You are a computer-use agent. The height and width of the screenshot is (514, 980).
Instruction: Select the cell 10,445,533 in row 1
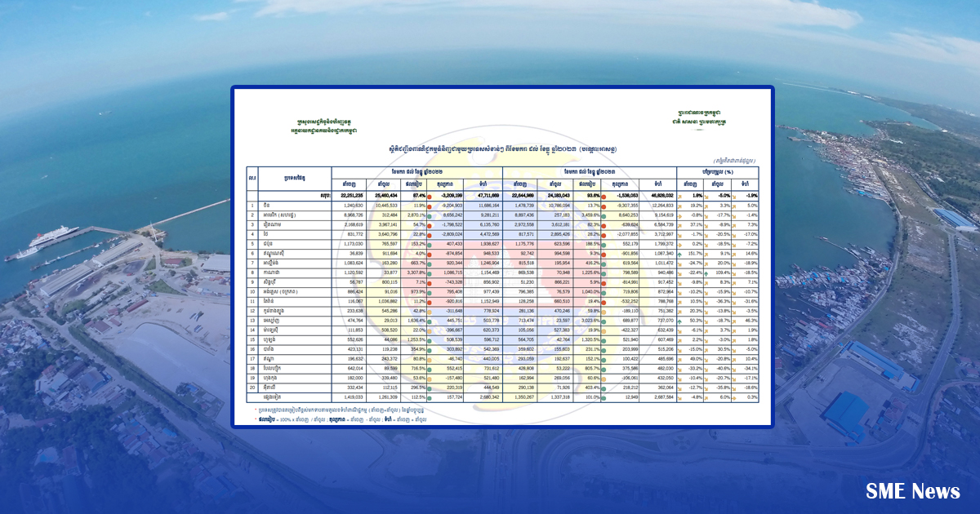384,206
